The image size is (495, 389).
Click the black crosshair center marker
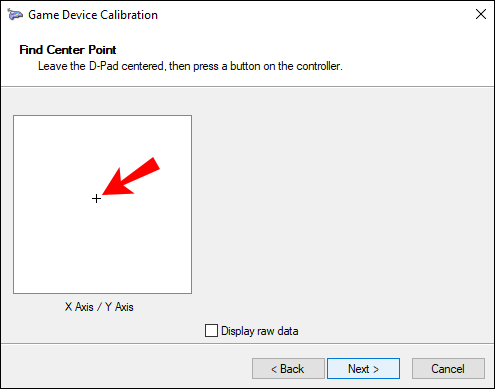96,199
